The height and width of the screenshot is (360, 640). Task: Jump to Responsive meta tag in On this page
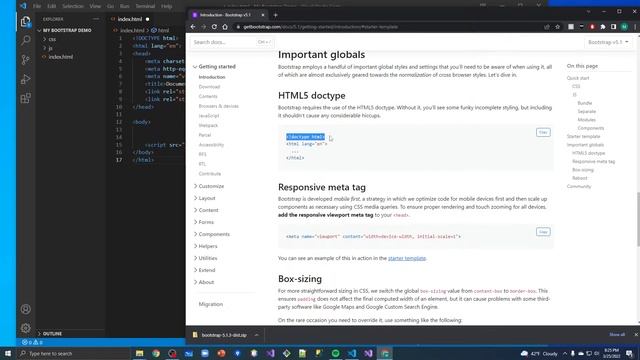click(593, 162)
